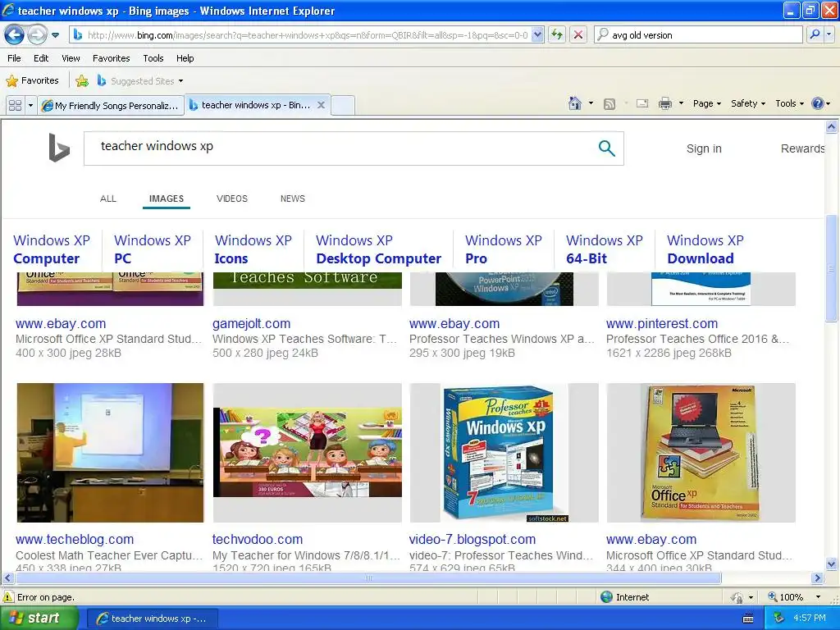The height and width of the screenshot is (630, 840).
Task: Switch to the NEWS results tab
Action: tap(293, 199)
